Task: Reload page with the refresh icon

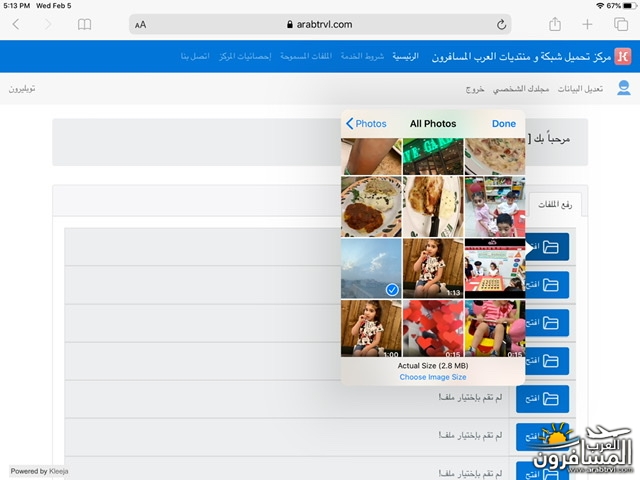Action: (x=501, y=24)
